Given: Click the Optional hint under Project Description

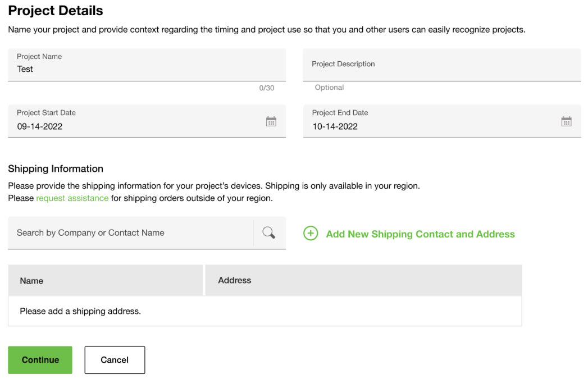Looking at the screenshot, I should tap(329, 88).
